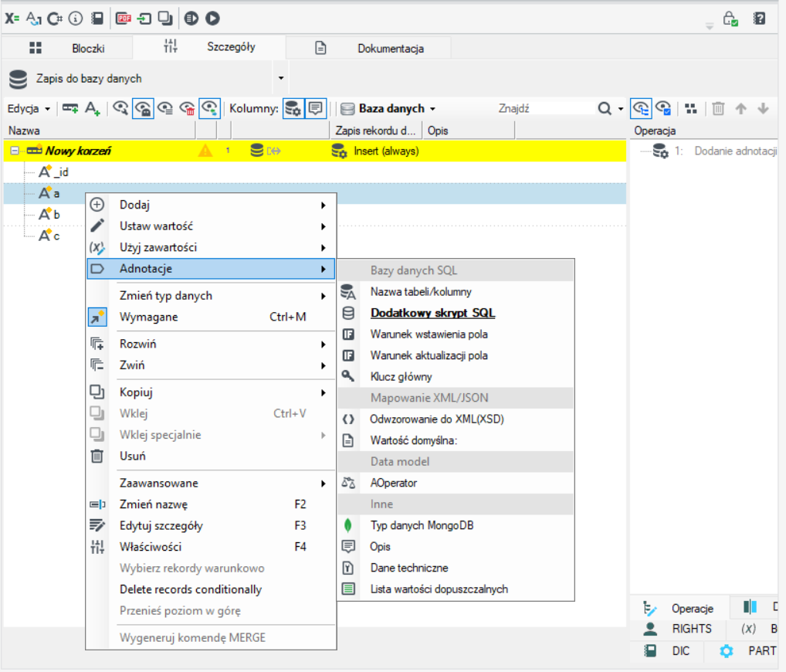Click the X= expression icon in top toolbar

coord(12,19)
